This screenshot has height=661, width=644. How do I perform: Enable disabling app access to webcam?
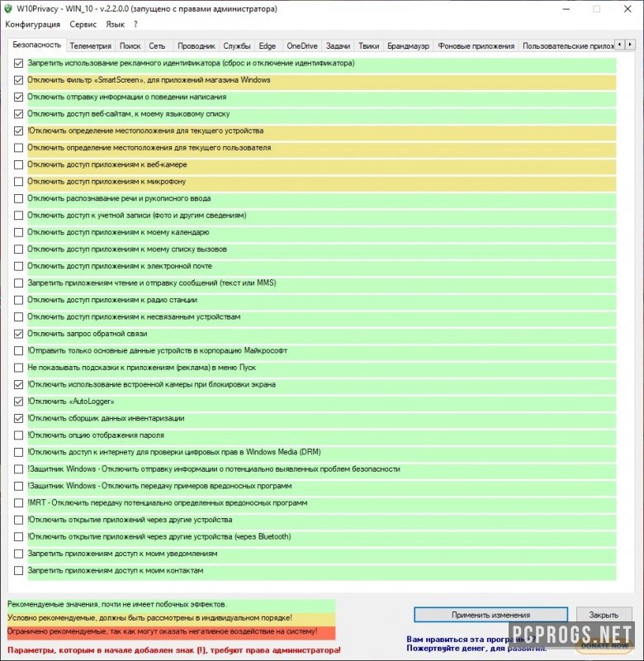[18, 165]
